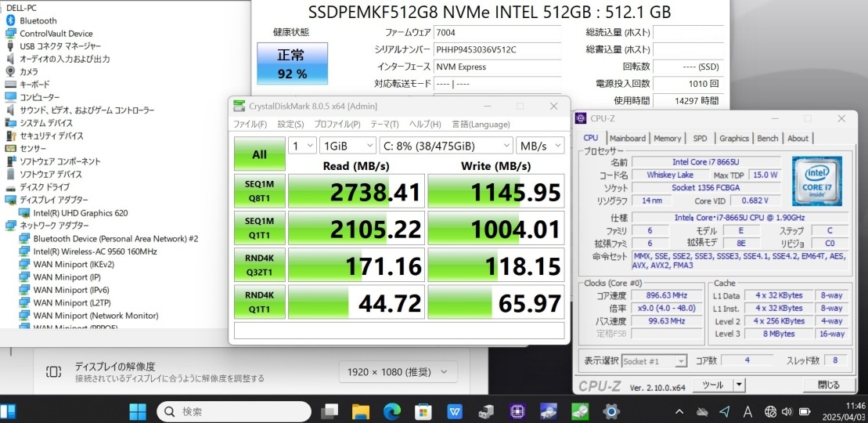The width and height of the screenshot is (868, 423).
Task: Select Bluetooth Device (Personal Area Network) #2
Action: [116, 238]
